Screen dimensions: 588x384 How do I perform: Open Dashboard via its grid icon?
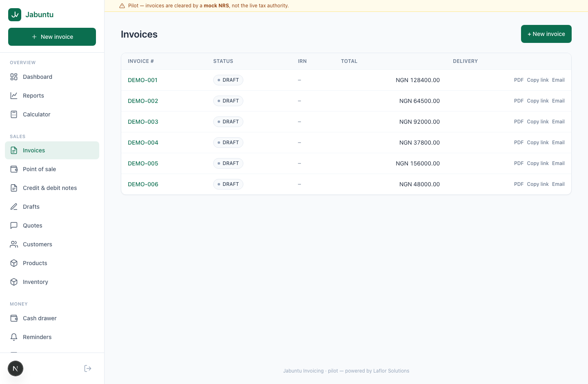14,77
